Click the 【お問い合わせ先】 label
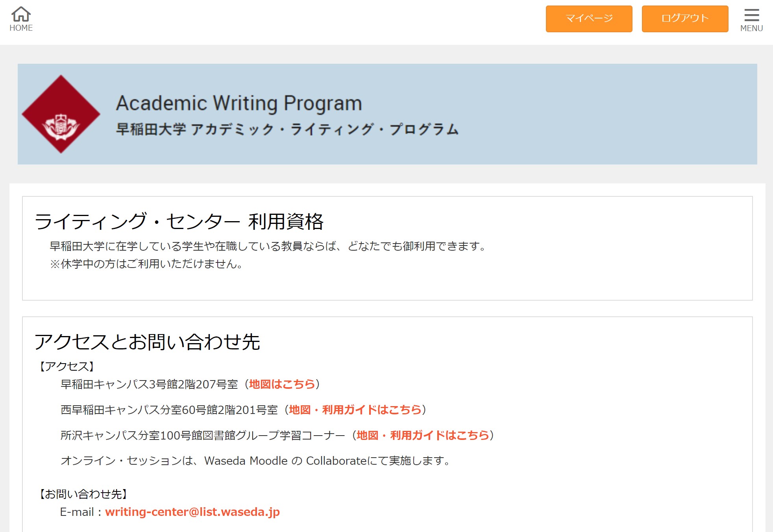 pyautogui.click(x=83, y=494)
